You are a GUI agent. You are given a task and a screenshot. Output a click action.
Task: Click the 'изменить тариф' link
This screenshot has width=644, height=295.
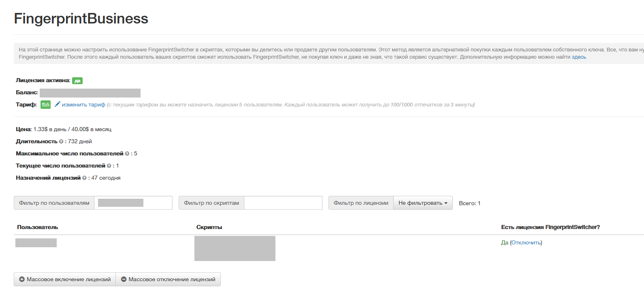pyautogui.click(x=83, y=105)
